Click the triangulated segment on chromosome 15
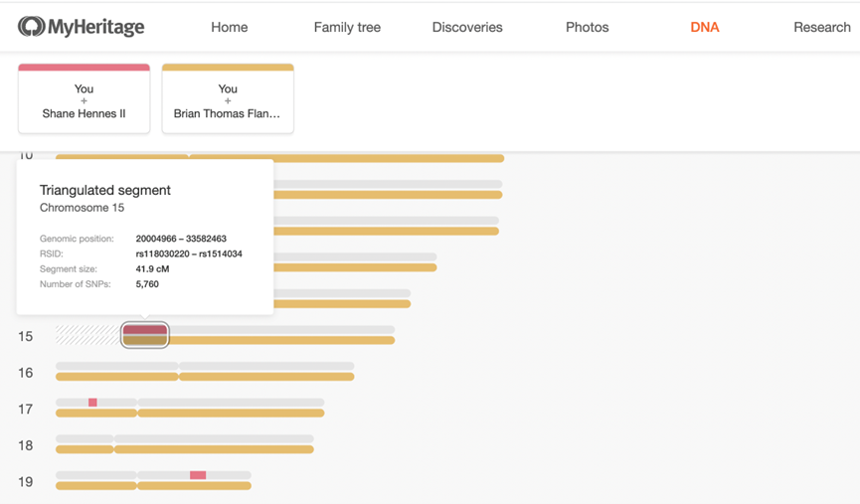Image resolution: width=860 pixels, height=504 pixels. point(145,335)
